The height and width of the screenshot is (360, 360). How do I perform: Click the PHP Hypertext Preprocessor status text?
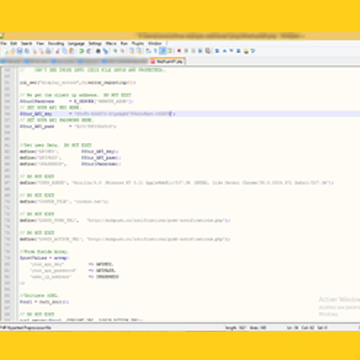(26, 328)
